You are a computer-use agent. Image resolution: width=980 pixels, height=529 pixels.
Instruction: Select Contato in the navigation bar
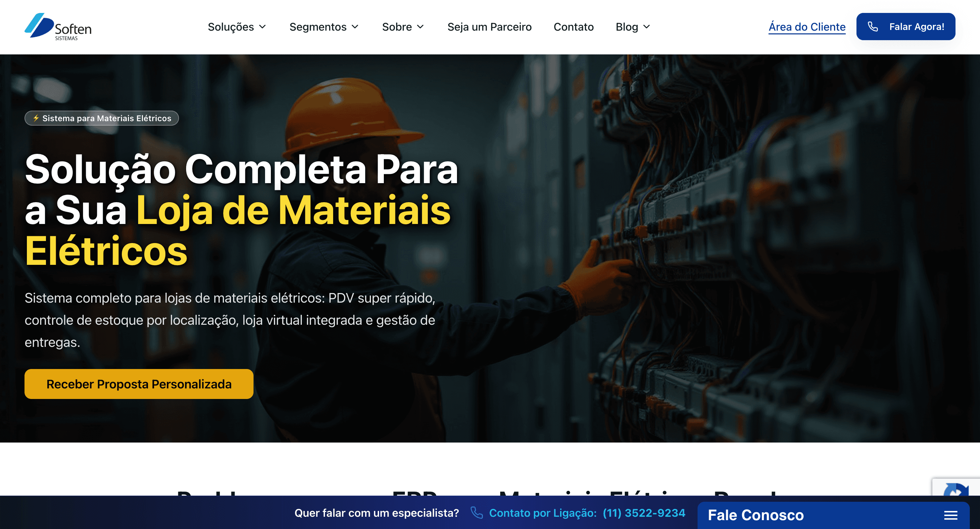[573, 27]
